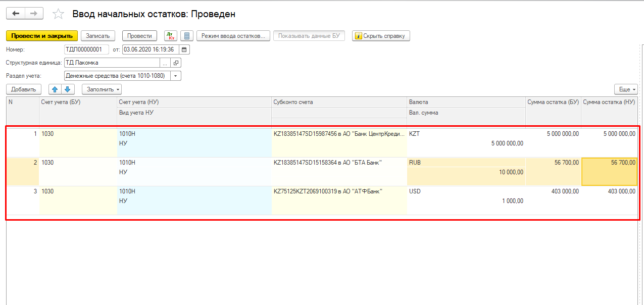The image size is (644, 305).
Task: Open Режим ввода остатков settings
Action: point(233,36)
